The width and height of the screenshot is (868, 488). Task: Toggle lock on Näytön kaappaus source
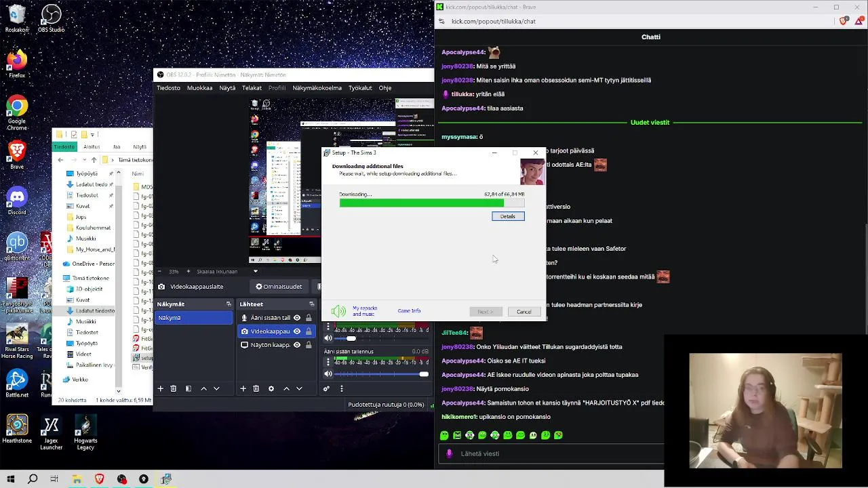(309, 345)
